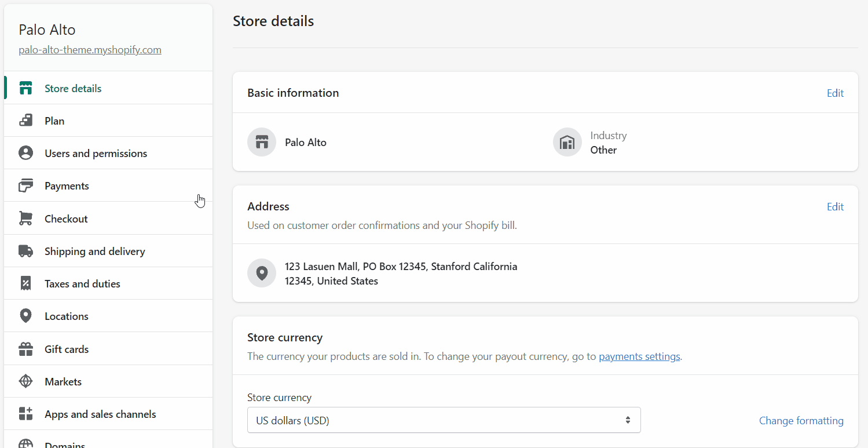Click the Taxes and duties receipt icon

[25, 283]
